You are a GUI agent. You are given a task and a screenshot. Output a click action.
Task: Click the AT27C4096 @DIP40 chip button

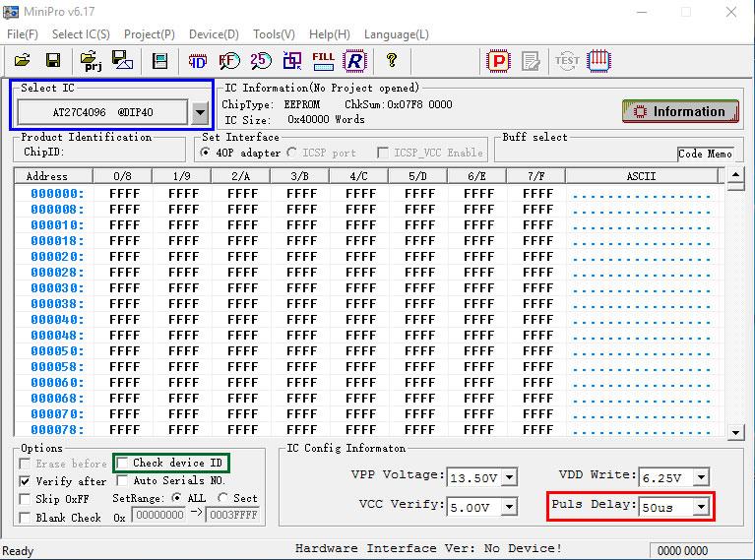[x=102, y=112]
